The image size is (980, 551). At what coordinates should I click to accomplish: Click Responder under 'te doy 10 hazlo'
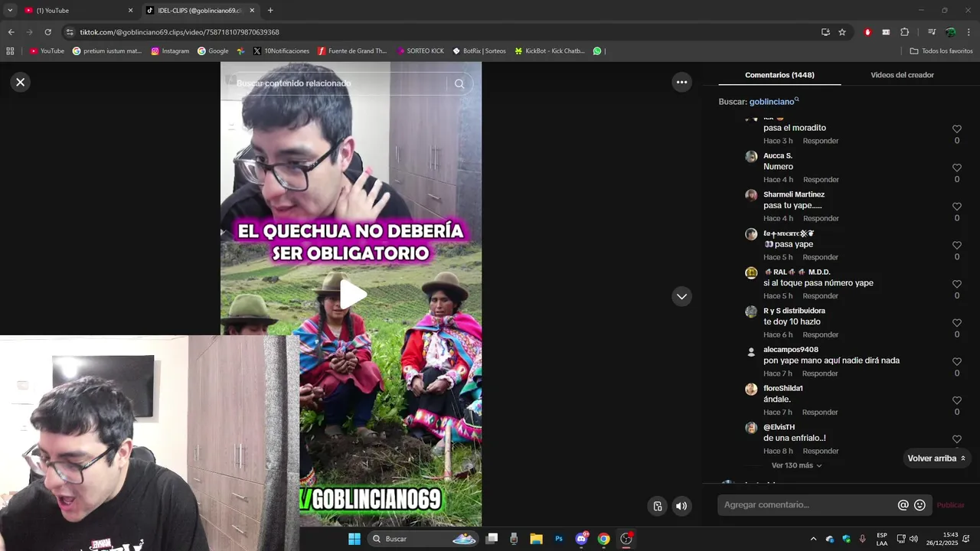click(x=821, y=334)
